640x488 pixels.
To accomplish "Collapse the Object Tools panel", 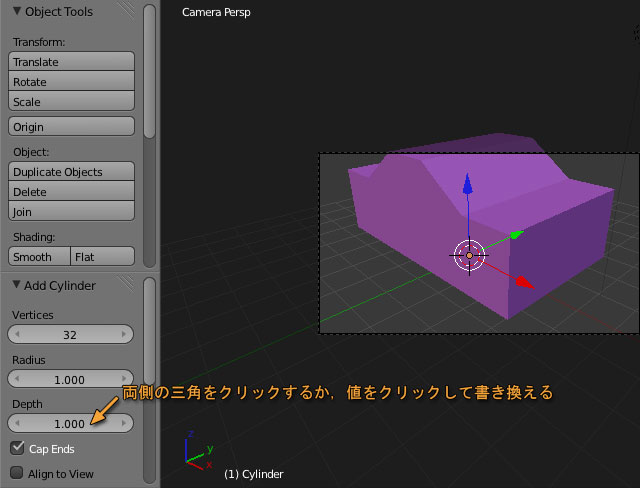I will coord(16,12).
